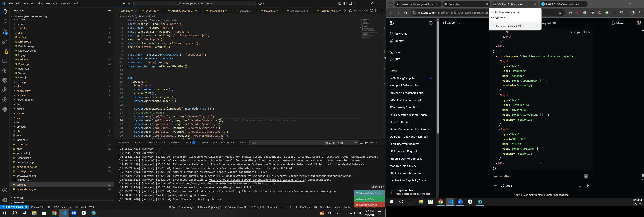Image resolution: width=644 pixels, height=217 pixels.
Task: Click the Output panel Filter field
Action: [286, 143]
